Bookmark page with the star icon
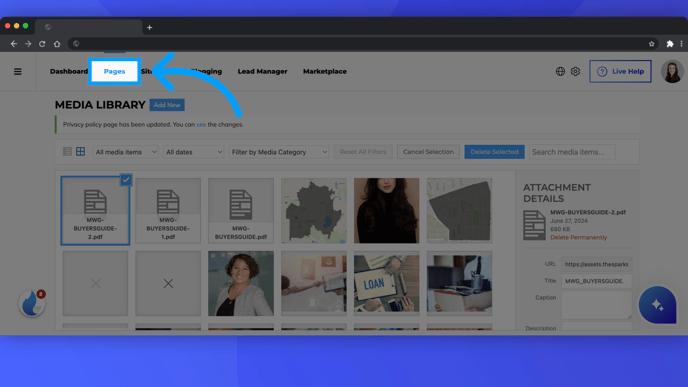The height and width of the screenshot is (387, 688). [652, 43]
